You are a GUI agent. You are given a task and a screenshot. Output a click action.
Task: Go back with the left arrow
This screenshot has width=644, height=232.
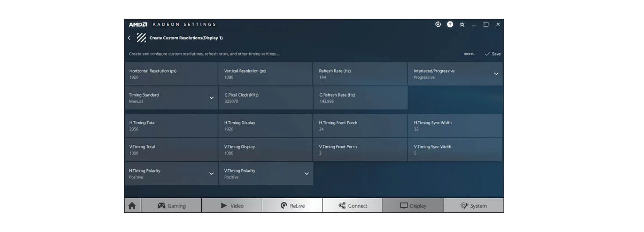(x=129, y=38)
